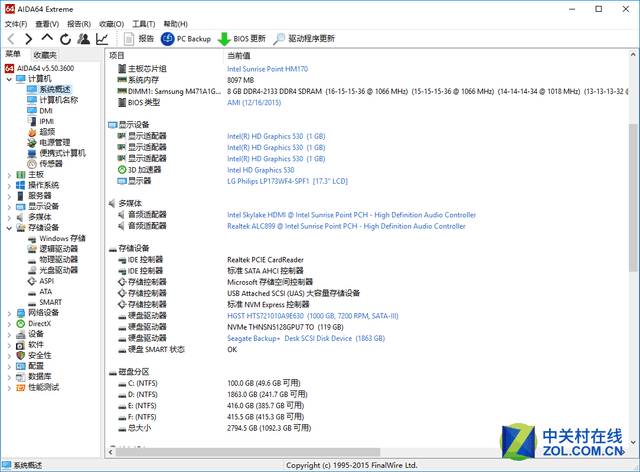This screenshot has height=472, width=640.
Task: Refresh the current page
Action: point(65,39)
